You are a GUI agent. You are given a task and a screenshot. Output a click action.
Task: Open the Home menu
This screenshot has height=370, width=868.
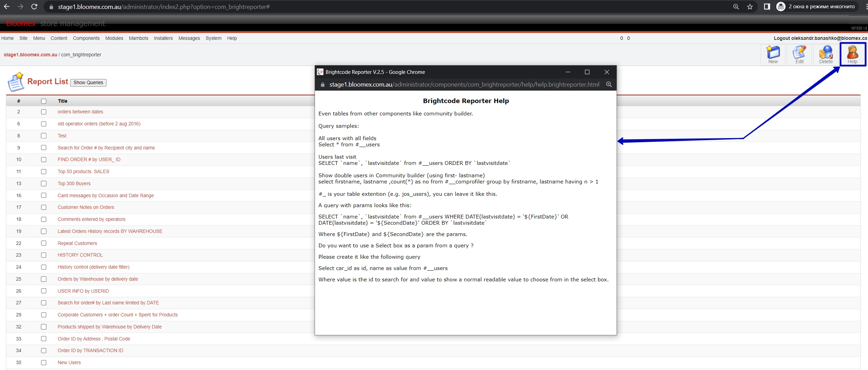click(x=7, y=38)
